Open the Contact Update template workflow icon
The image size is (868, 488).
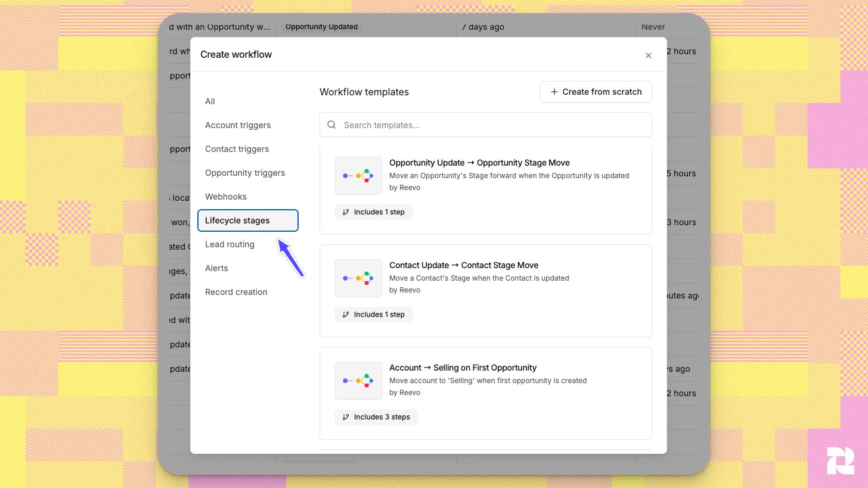pyautogui.click(x=358, y=278)
